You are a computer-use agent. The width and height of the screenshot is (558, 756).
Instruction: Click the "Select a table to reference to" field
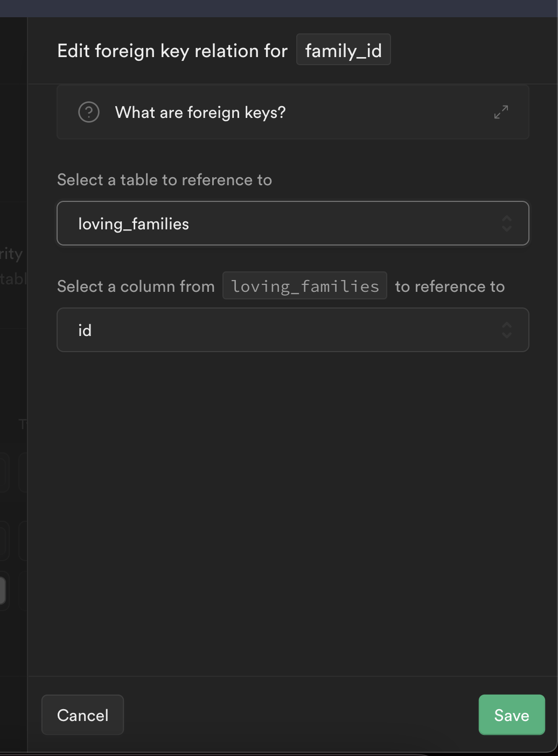point(293,223)
